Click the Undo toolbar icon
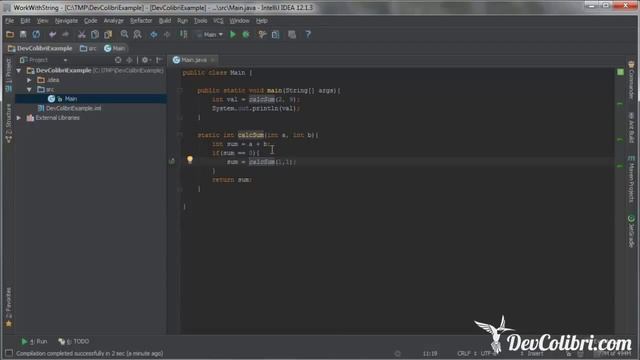This screenshot has height=360, width=640. (52, 35)
